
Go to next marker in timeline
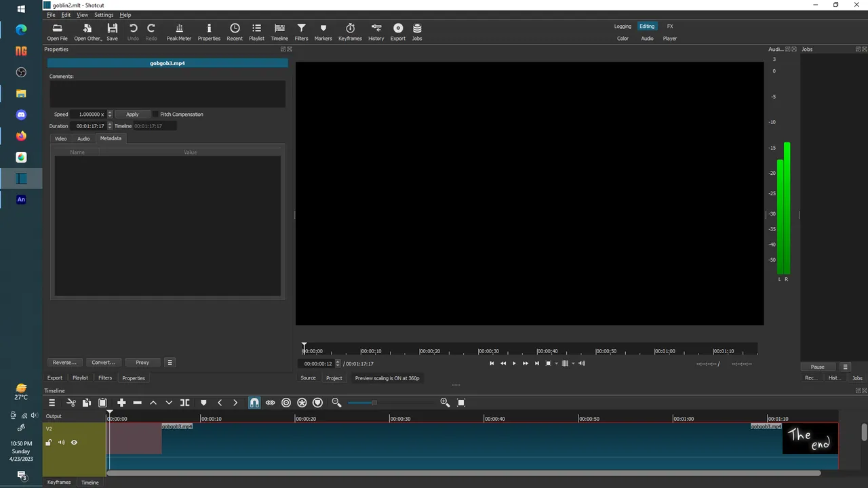[x=235, y=403]
